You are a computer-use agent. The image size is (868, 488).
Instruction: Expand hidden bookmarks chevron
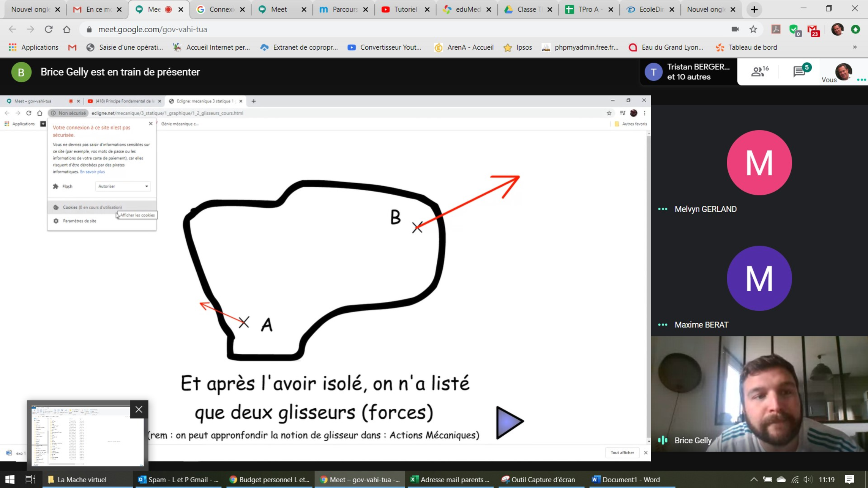pos(855,47)
